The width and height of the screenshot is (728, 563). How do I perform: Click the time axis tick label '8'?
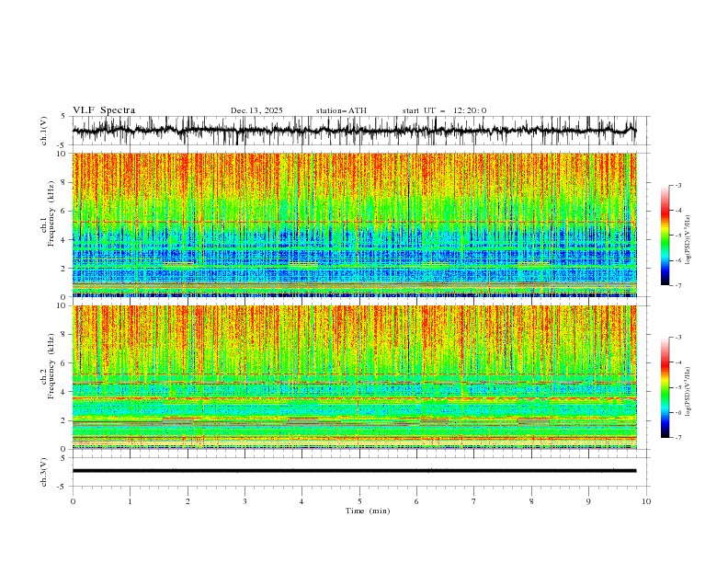point(531,501)
